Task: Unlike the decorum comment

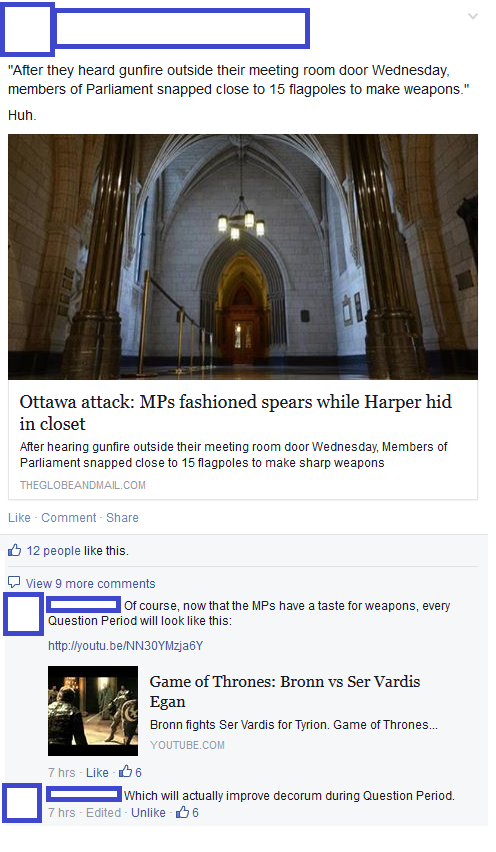Action: pos(148,812)
